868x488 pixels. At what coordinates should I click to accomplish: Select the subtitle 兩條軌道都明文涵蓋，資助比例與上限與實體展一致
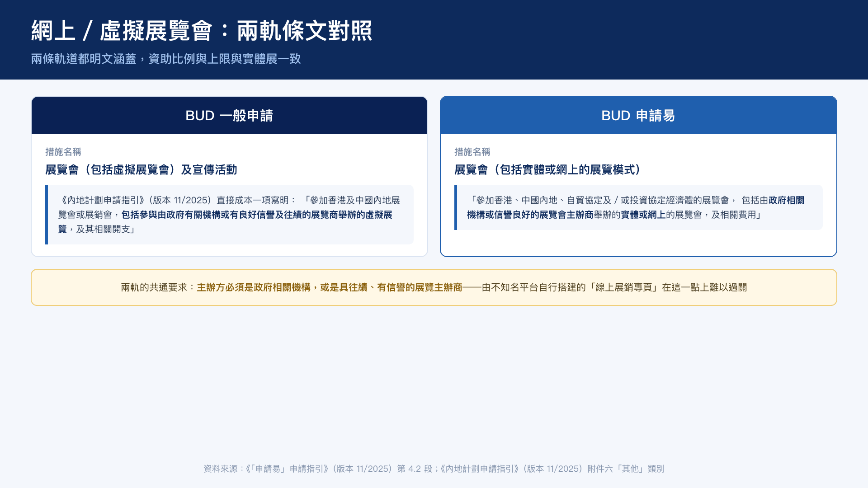pyautogui.click(x=166, y=59)
